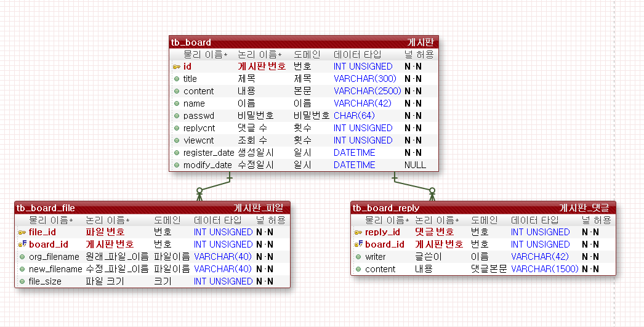Click the '수정일시' logical name cell
The width and height of the screenshot is (644, 327).
tap(256, 165)
